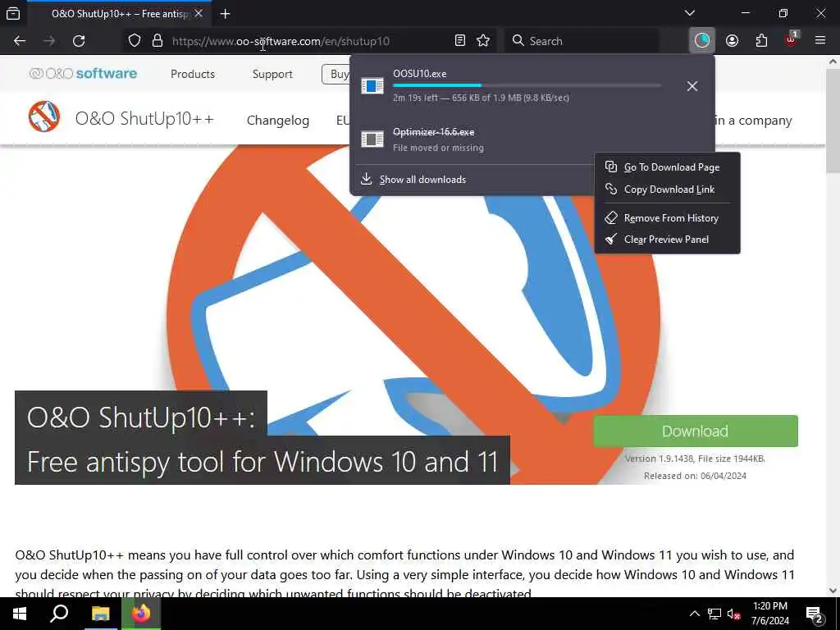This screenshot has height=630, width=840.
Task: Open the Windows Start menu
Action: click(x=20, y=614)
